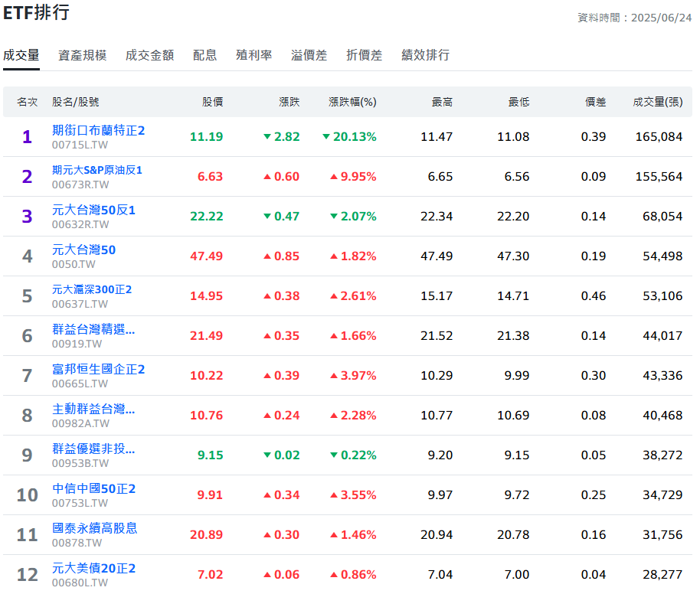Open the 殖利率 tab
Image resolution: width=700 pixels, height=594 pixels.
coord(254,55)
